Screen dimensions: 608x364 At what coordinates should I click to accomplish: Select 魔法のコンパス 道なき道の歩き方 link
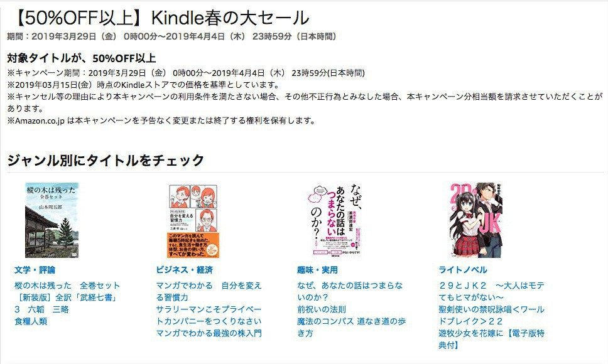pos(352,327)
